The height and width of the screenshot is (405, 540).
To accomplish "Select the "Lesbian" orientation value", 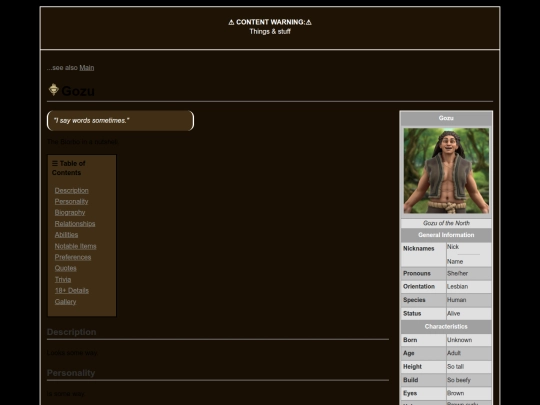I will [457, 287].
